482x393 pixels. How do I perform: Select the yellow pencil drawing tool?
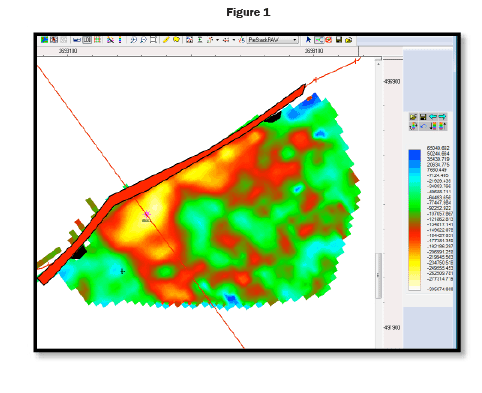click(x=166, y=40)
